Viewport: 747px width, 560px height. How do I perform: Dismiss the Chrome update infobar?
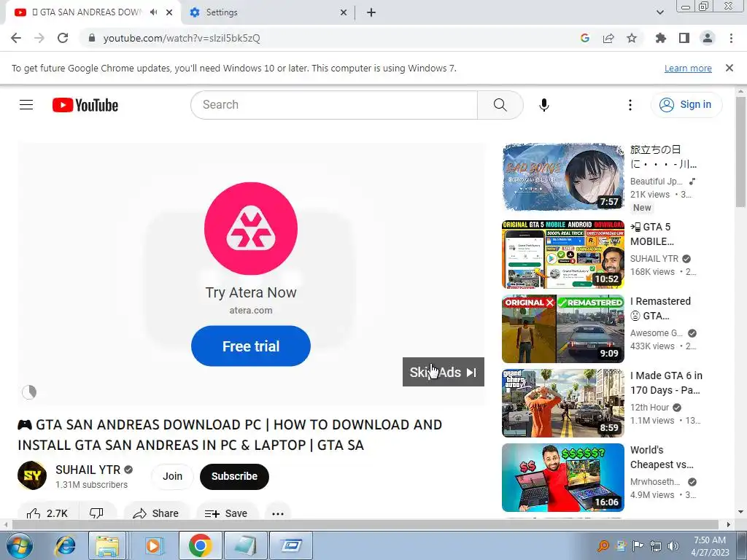point(729,68)
